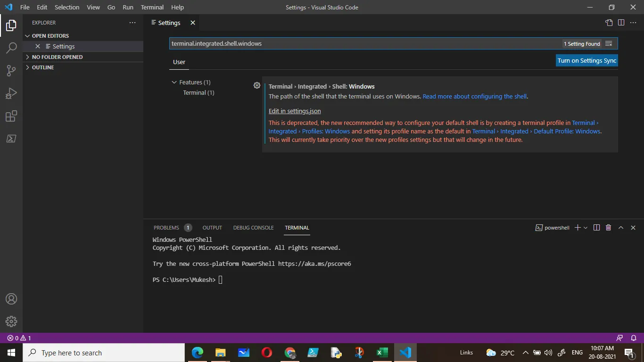Image resolution: width=644 pixels, height=362 pixels.
Task: Open Microsoft Edge from taskbar
Action: coord(198,353)
